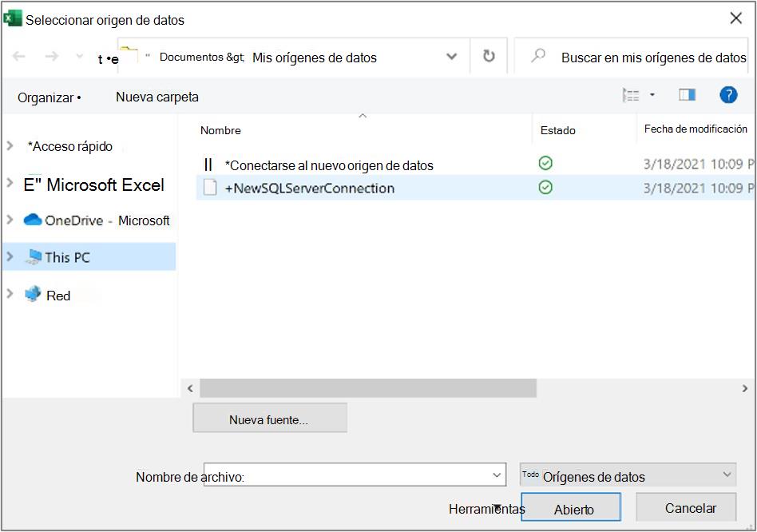Sort by Estado column header
This screenshot has height=532, width=757.
click(x=557, y=130)
